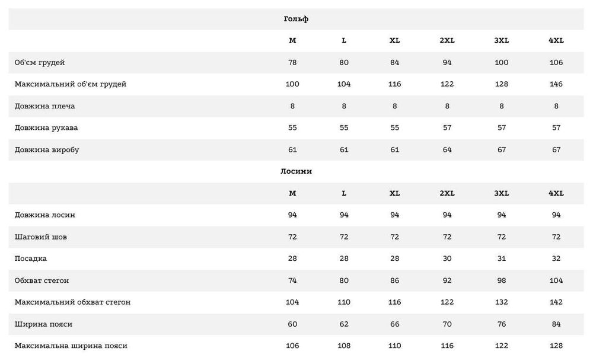593x364 pixels.
Task: Click the 84 value in Ширина пояси row
Action: [556, 324]
